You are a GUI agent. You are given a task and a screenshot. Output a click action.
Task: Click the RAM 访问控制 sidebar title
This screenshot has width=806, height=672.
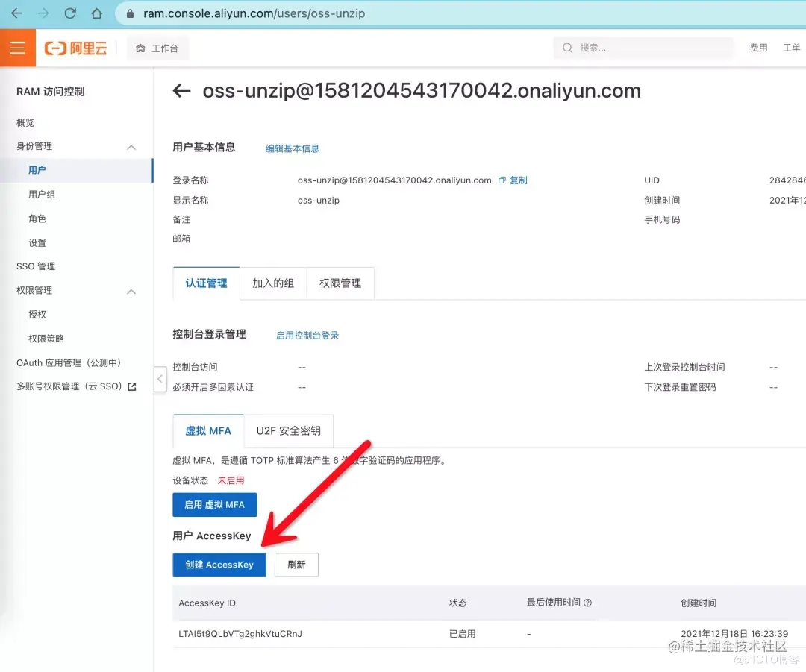(51, 92)
